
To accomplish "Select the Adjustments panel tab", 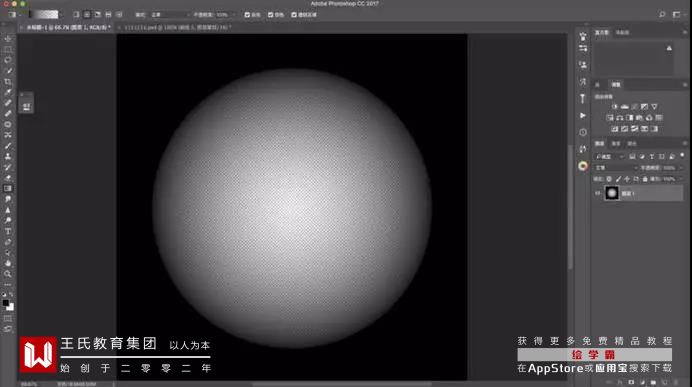I will click(x=616, y=84).
